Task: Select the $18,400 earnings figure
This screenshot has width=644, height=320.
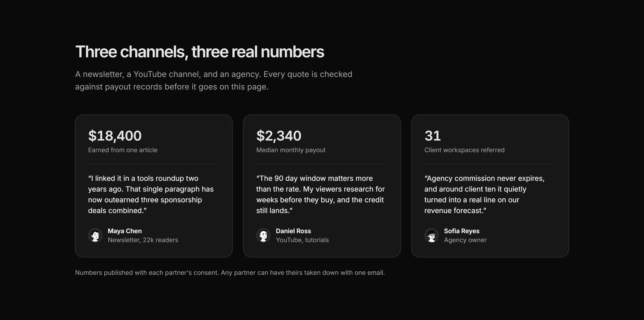Action: tap(115, 136)
